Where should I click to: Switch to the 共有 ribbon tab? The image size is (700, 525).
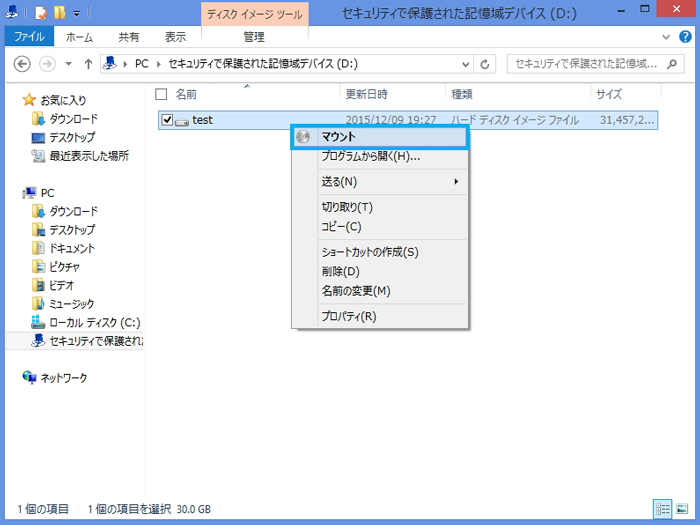point(129,37)
